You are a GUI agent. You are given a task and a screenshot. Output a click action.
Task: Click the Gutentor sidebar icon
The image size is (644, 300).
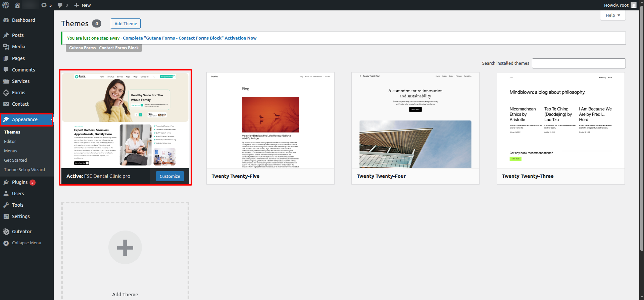(x=6, y=232)
